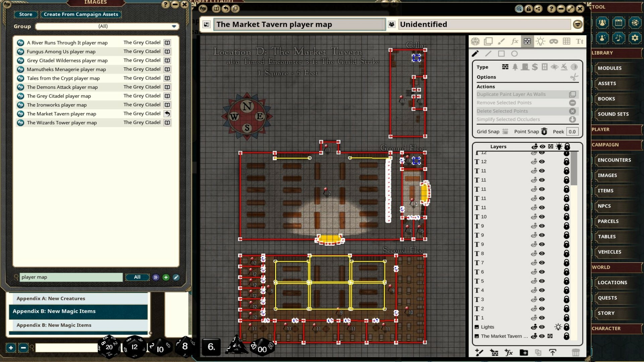Open the text tool (Tt) in the map toolbar
This screenshot has width=644, height=362.
[x=580, y=41]
